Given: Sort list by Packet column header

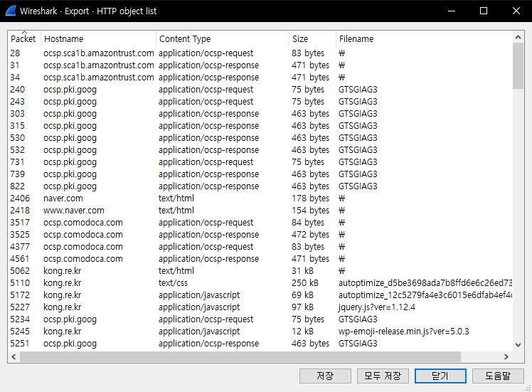Looking at the screenshot, I should (x=24, y=38).
